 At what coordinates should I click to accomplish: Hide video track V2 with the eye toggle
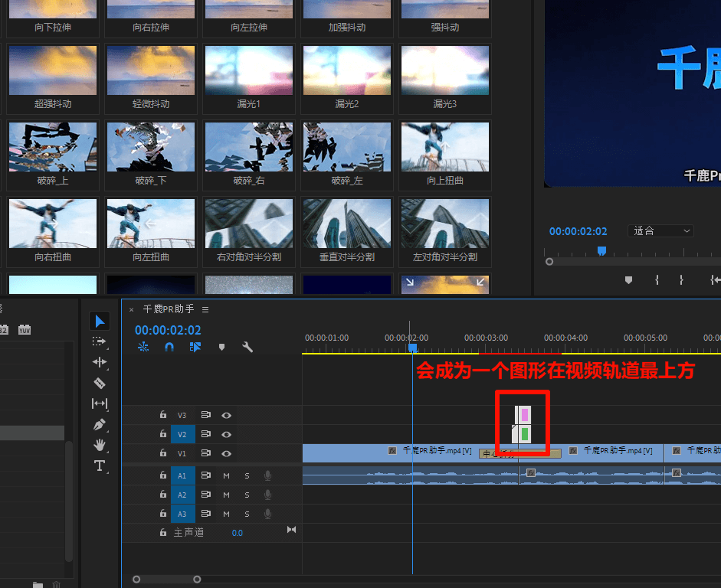tap(224, 434)
